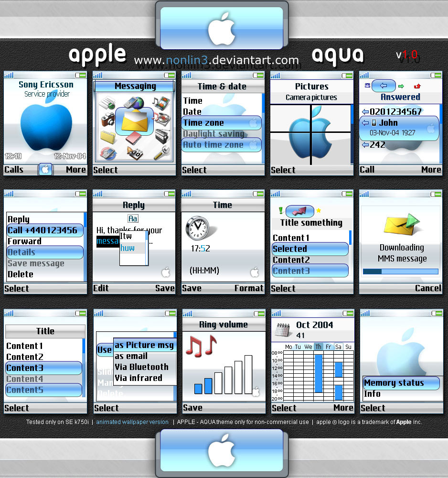The image size is (448, 478).
Task: Click the analog clock icon on Time screen
Action: point(198,228)
